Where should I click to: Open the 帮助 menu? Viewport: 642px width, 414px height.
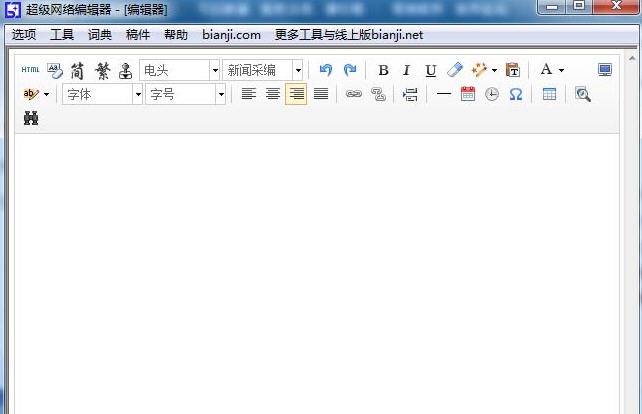[176, 35]
